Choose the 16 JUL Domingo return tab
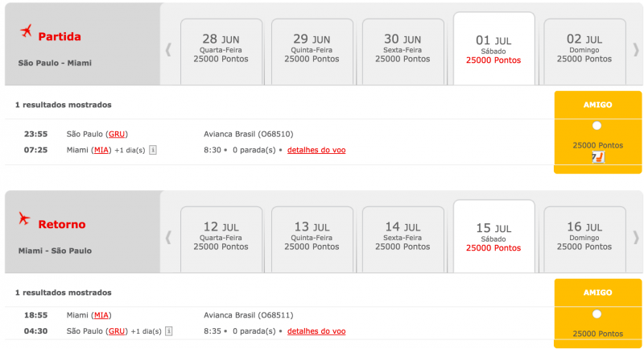This screenshot has height=349, width=644. (x=584, y=237)
